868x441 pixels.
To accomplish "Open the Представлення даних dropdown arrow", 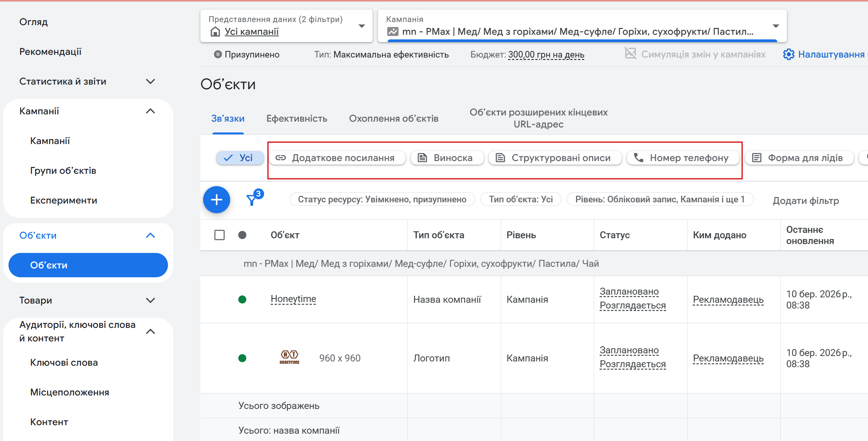I will [x=362, y=26].
